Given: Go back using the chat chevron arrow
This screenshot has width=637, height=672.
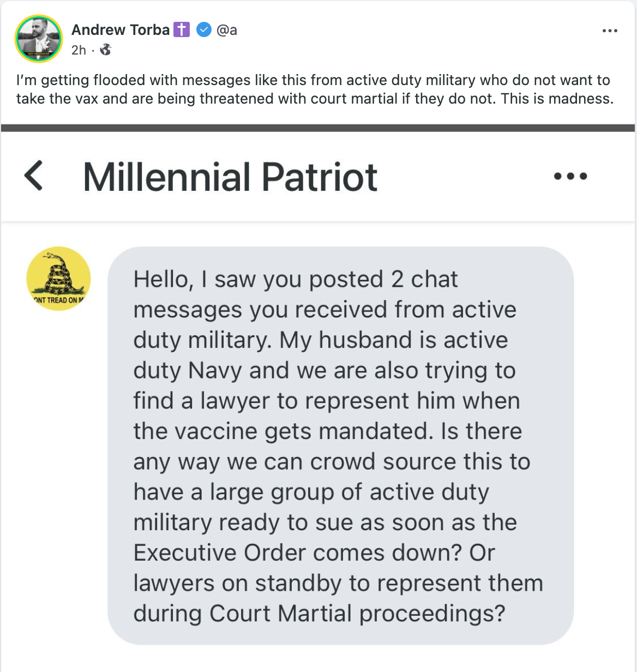Looking at the screenshot, I should tap(34, 176).
